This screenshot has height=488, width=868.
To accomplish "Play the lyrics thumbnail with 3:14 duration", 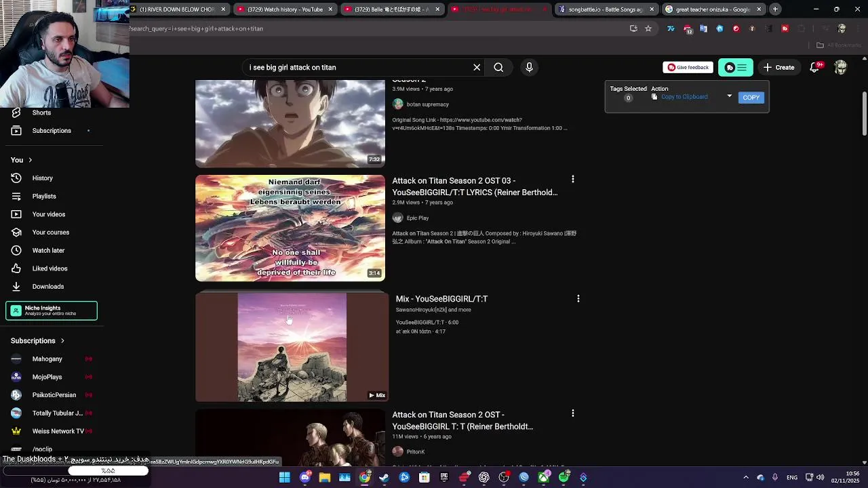I will click(290, 228).
